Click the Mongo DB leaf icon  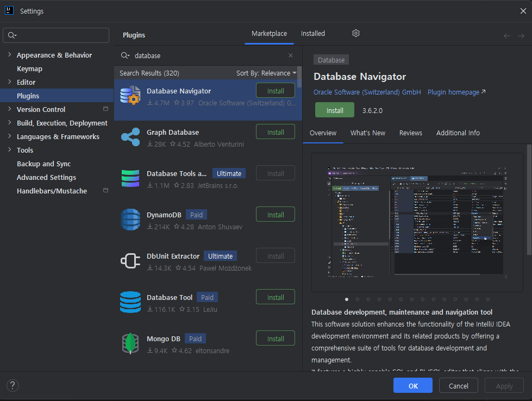(130, 343)
